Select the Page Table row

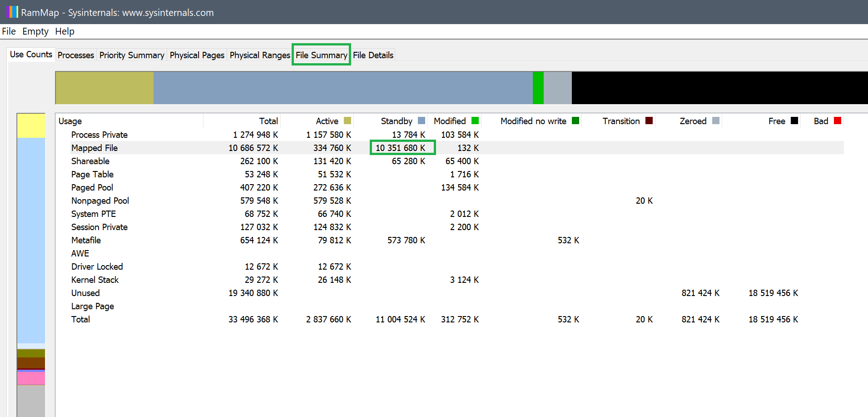coord(450,174)
